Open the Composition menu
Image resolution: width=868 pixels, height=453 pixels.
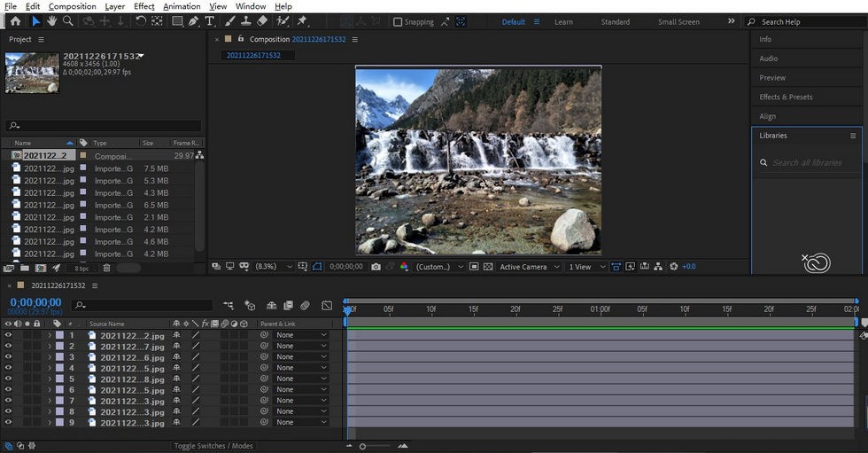[72, 6]
